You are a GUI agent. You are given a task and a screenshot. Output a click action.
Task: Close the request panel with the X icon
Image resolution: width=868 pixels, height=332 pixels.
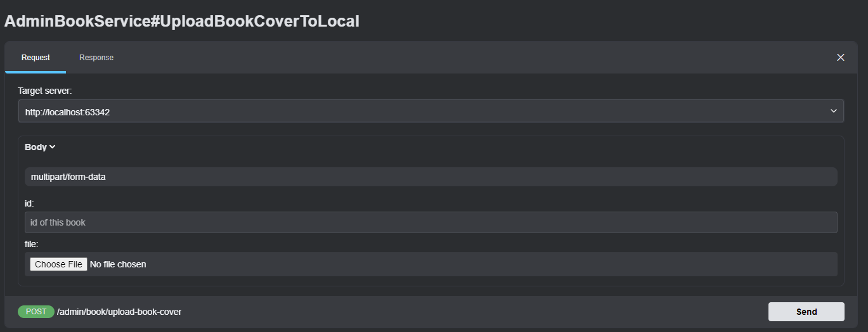tap(840, 58)
